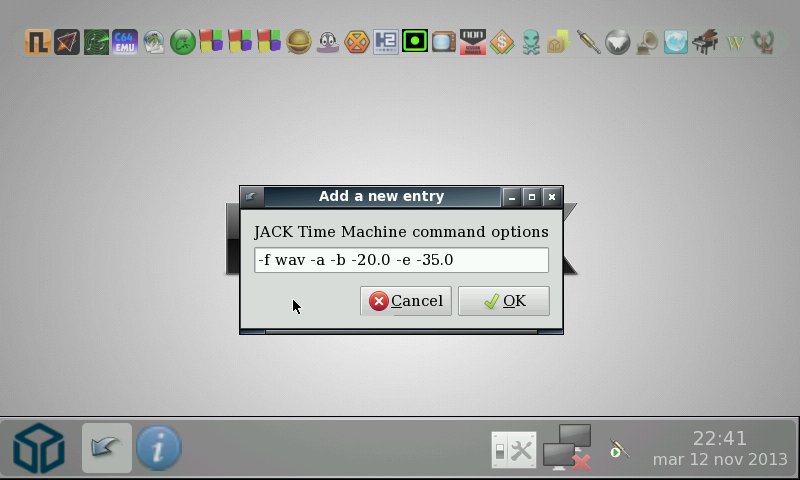Open the cardboard box package icon

[560, 42]
